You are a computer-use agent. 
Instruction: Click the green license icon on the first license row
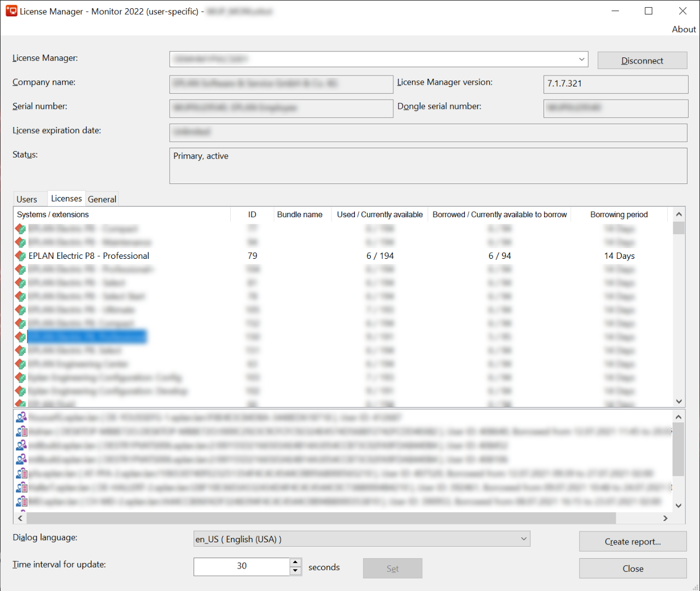[20, 229]
